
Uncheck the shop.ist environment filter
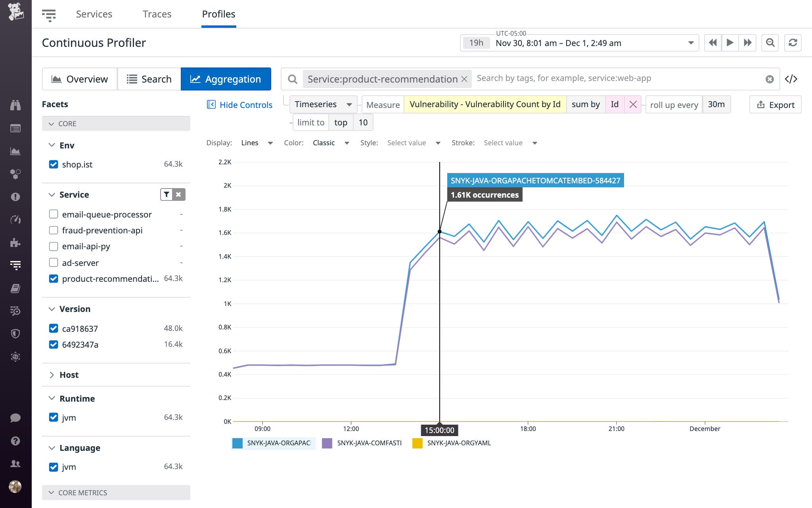click(54, 164)
